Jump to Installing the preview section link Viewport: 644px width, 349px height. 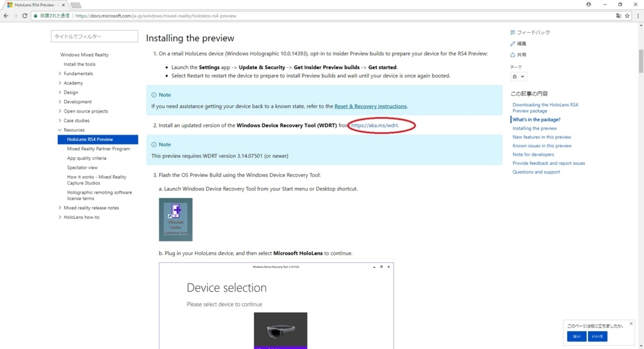(x=535, y=128)
